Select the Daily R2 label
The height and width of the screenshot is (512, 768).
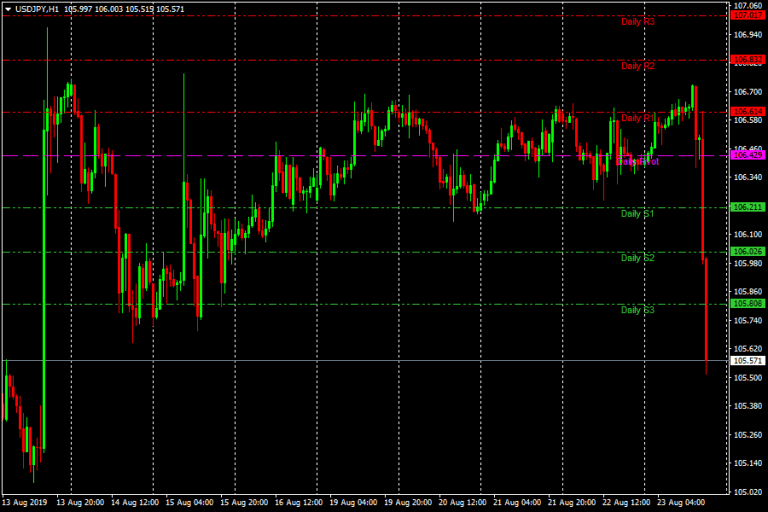[x=637, y=66]
